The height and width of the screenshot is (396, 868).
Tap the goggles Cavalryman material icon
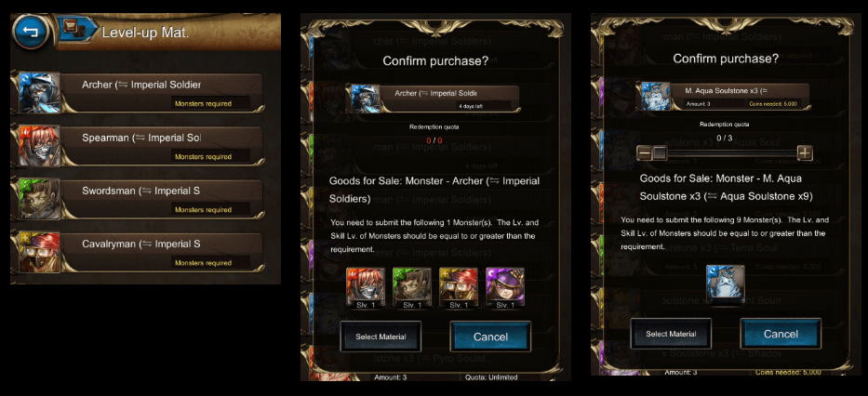[x=459, y=287]
